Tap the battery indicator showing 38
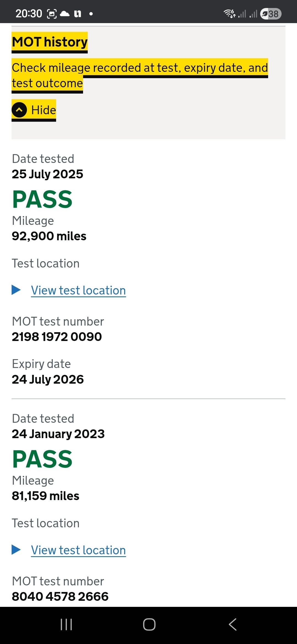This screenshot has width=297, height=644. click(271, 14)
